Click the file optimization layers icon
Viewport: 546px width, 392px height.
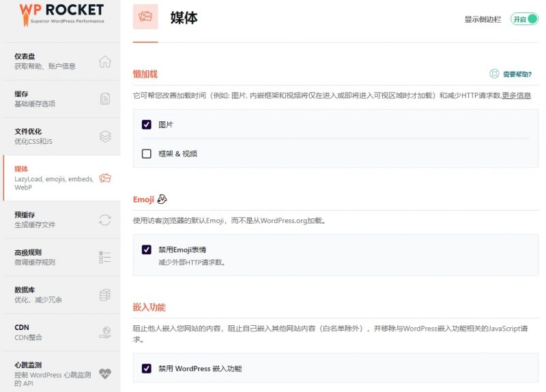(105, 136)
